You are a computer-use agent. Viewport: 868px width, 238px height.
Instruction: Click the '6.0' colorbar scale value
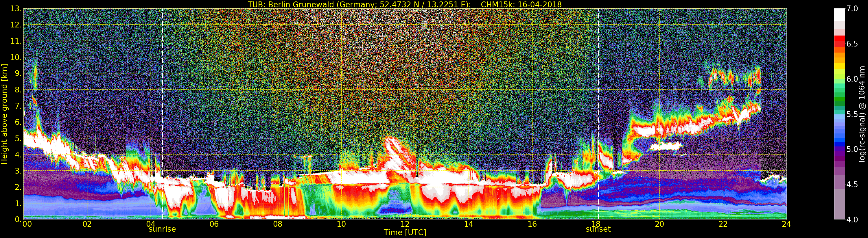tap(852, 79)
